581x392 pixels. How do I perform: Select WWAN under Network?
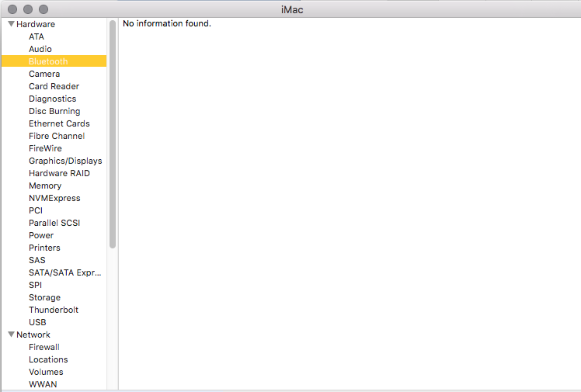43,384
